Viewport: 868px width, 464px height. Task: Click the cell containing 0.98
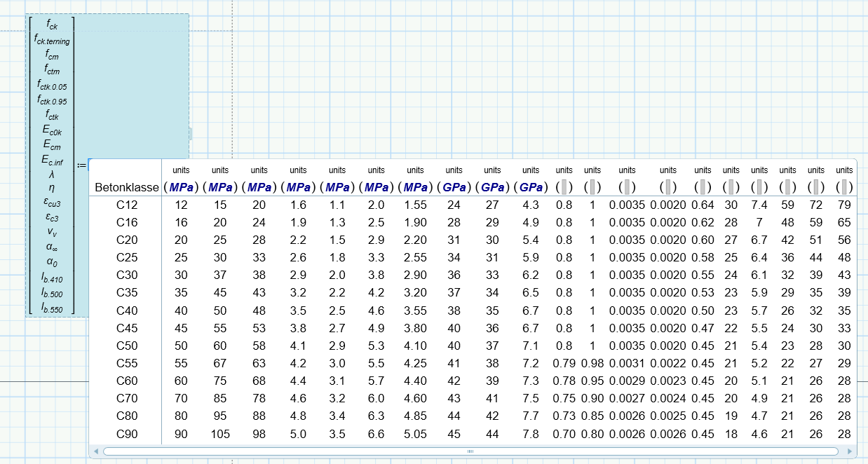pyautogui.click(x=592, y=363)
